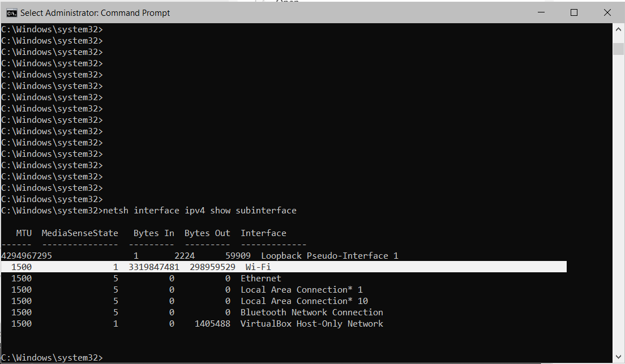
Task: Click the vertical scrollbar thumb
Action: [x=618, y=49]
